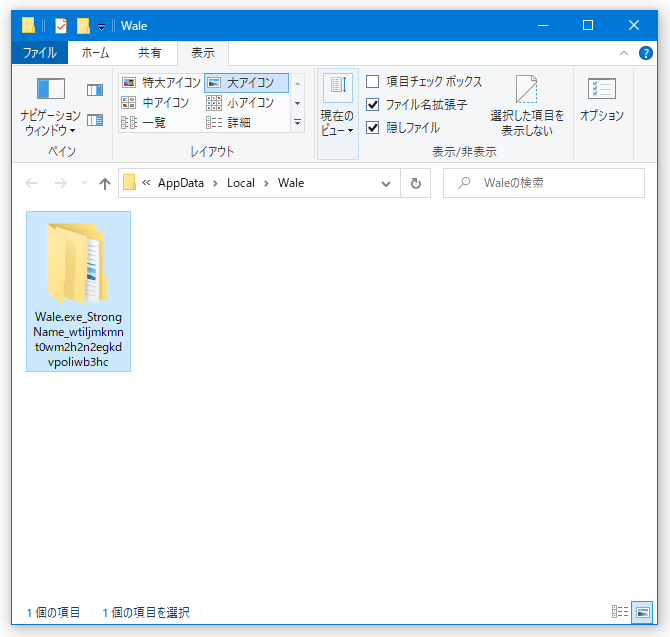
Task: Click the Waleの検索 search box
Action: (x=544, y=183)
